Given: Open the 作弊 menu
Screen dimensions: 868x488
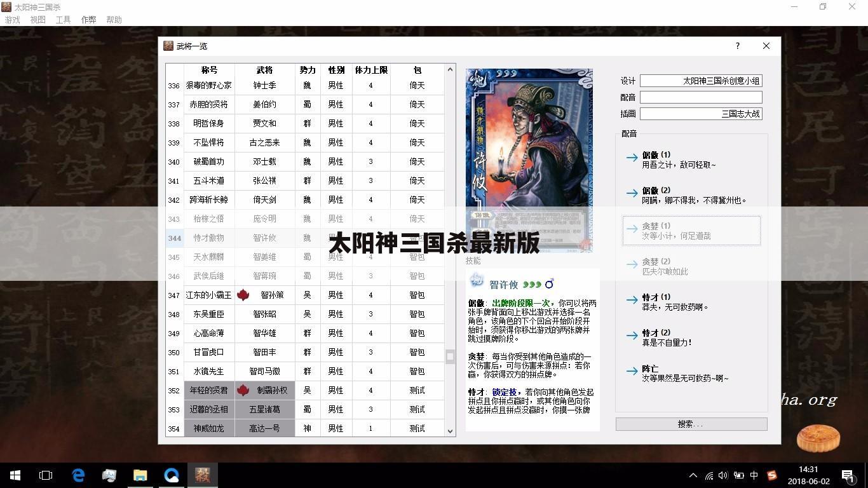Looking at the screenshot, I should [x=89, y=20].
